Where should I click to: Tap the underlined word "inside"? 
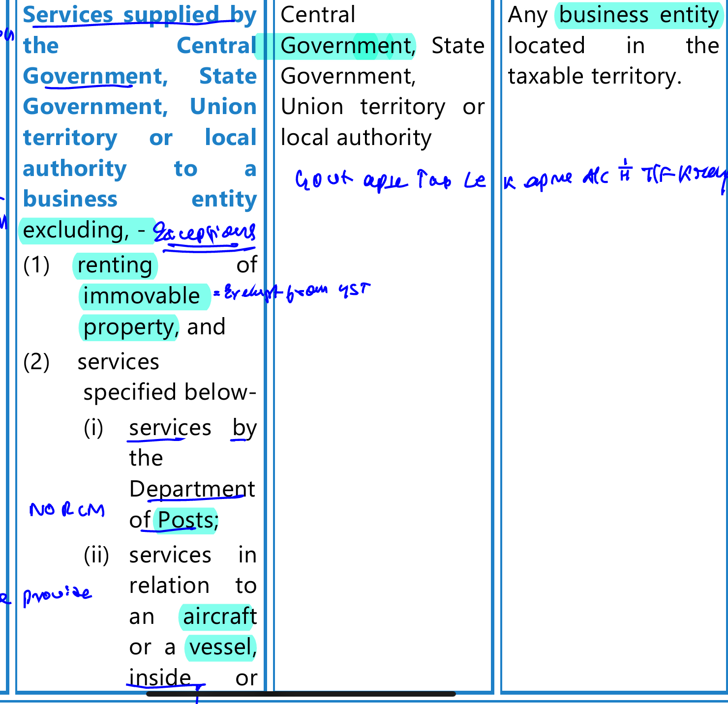160,678
